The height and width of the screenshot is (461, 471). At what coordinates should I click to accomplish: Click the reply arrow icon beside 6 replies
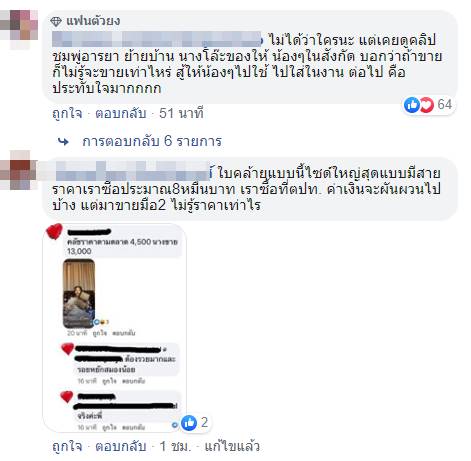[63, 142]
